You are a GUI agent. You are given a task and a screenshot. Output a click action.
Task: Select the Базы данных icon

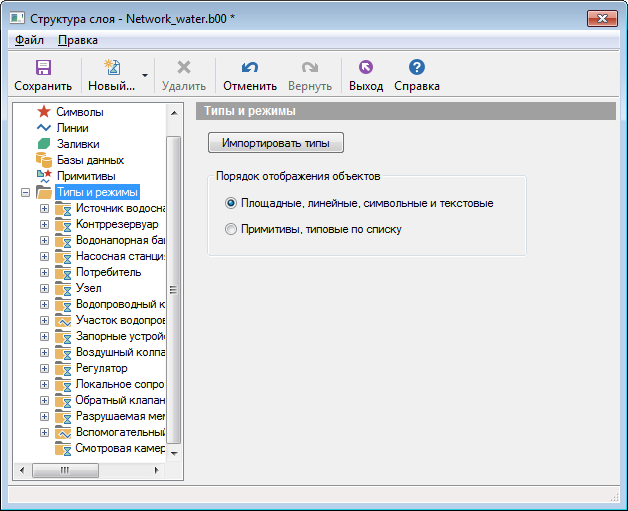44,160
